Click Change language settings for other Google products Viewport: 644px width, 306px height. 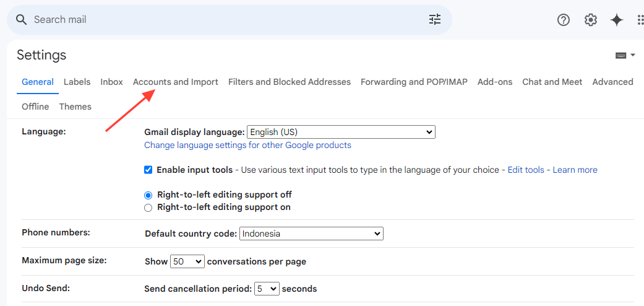coord(247,145)
